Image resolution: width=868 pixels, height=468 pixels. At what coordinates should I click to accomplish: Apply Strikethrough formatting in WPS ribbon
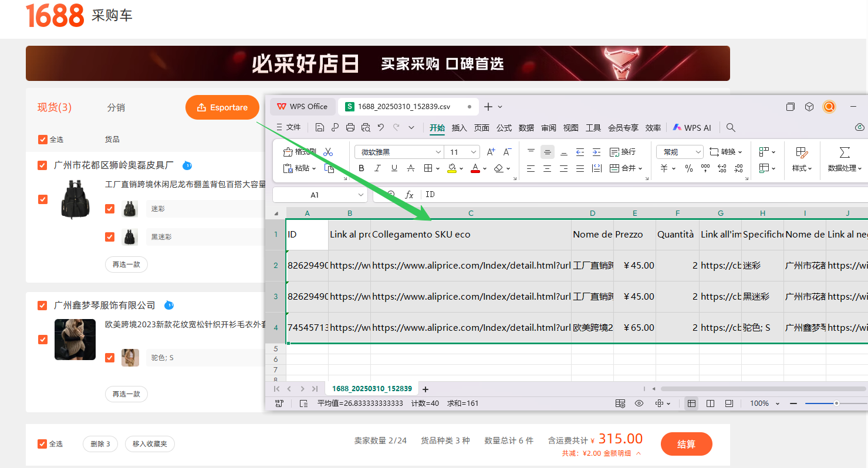(x=411, y=168)
